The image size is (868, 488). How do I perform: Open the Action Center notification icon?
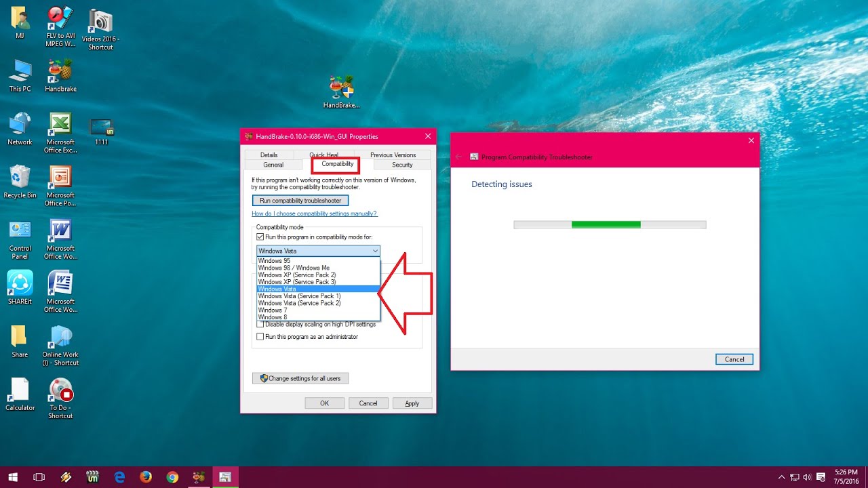tap(821, 477)
